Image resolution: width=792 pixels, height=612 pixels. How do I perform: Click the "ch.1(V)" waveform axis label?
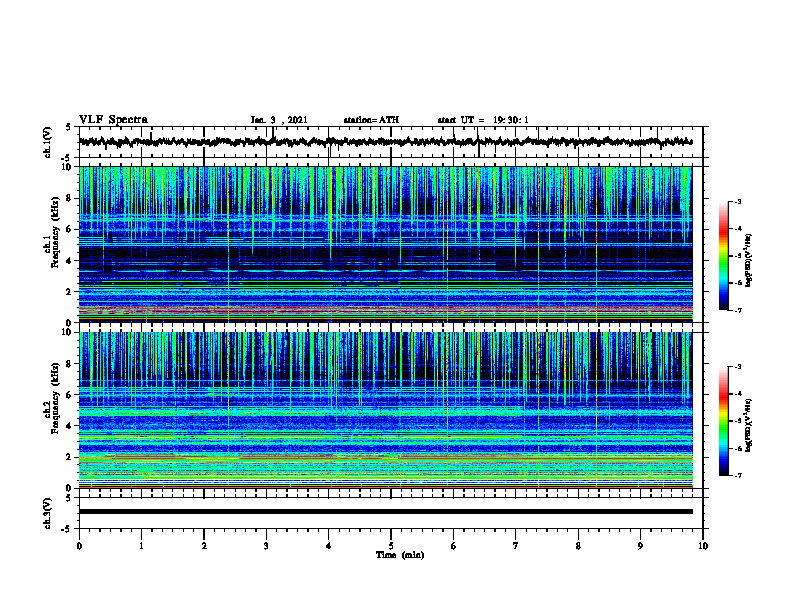pos(48,142)
